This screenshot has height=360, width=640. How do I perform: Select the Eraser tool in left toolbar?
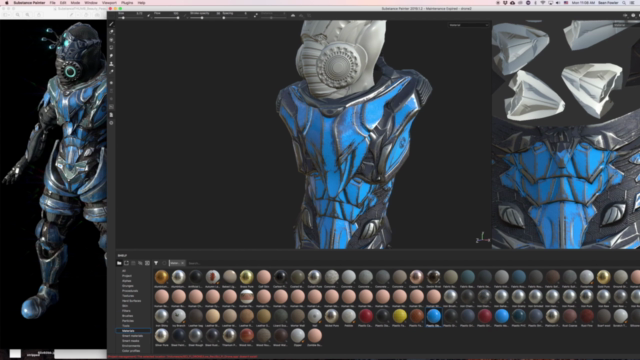pyautogui.click(x=111, y=32)
